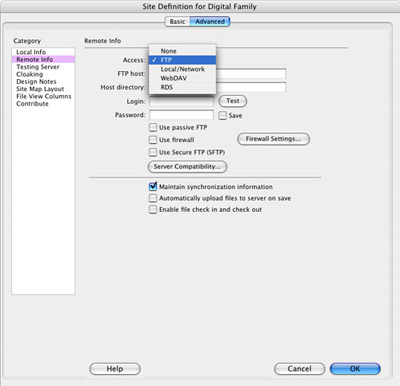400x386 pixels.
Task: Select Local Info category
Action: click(43, 52)
